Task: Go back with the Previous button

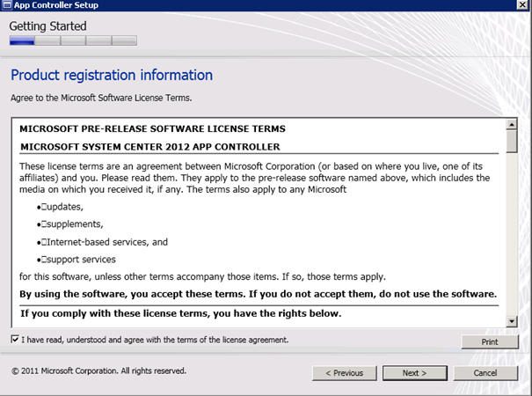Action: [345, 373]
